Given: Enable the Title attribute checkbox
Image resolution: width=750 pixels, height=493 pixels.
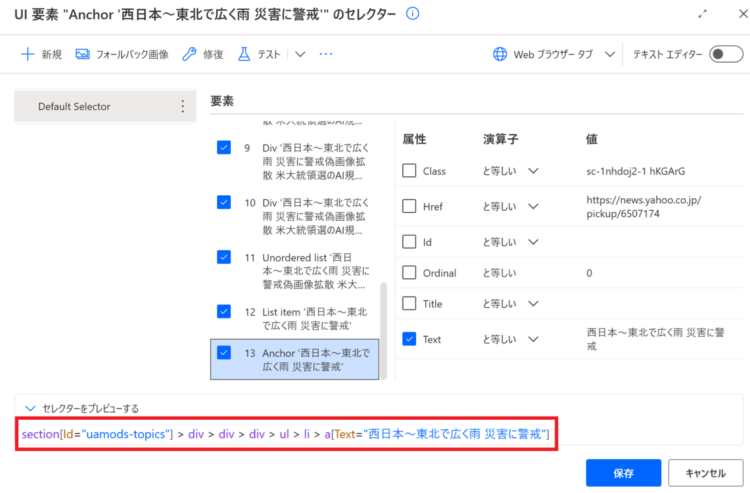Looking at the screenshot, I should (409, 303).
